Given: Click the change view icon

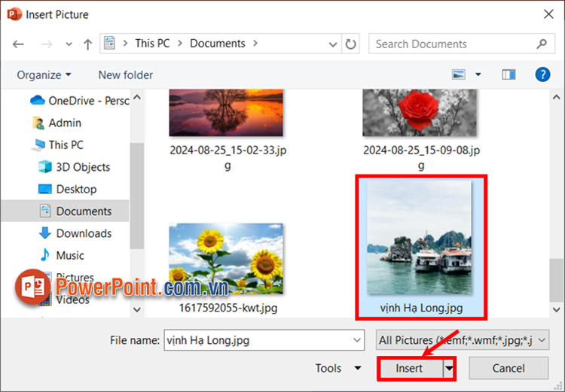Looking at the screenshot, I should [x=459, y=74].
